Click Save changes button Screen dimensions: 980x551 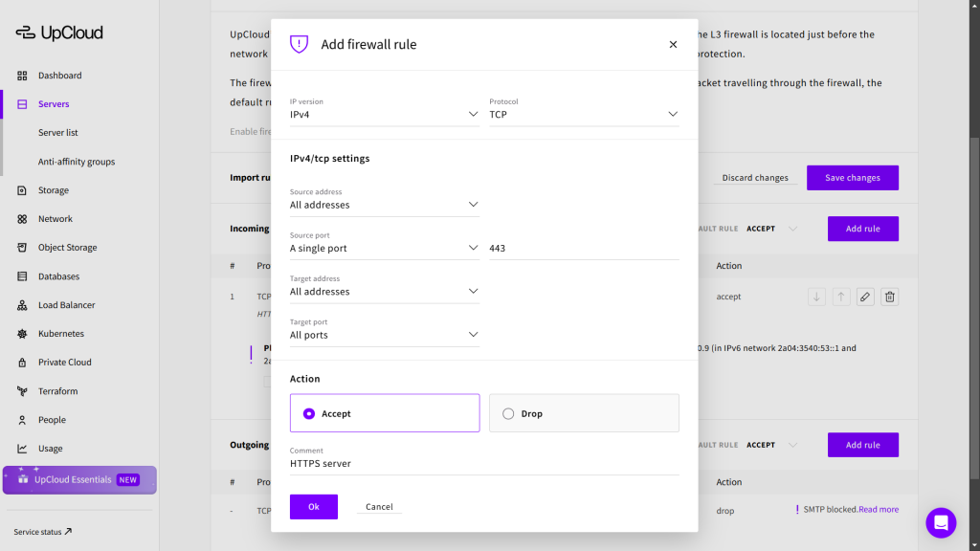tap(853, 178)
